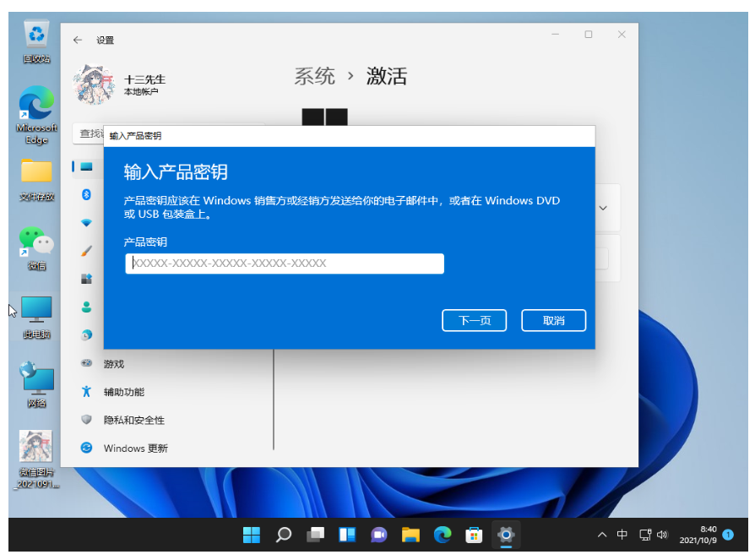Select Windows 更新 in the sidebar
This screenshot has height=560, width=755.
tap(135, 448)
